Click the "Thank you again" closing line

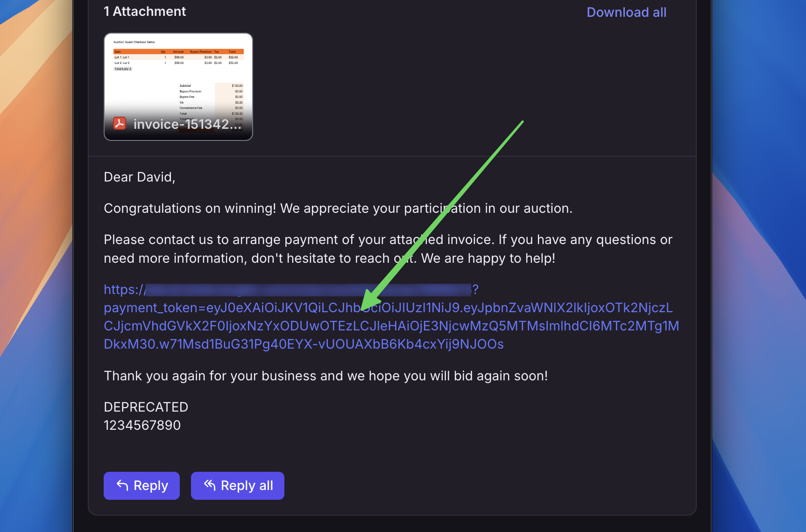point(325,376)
